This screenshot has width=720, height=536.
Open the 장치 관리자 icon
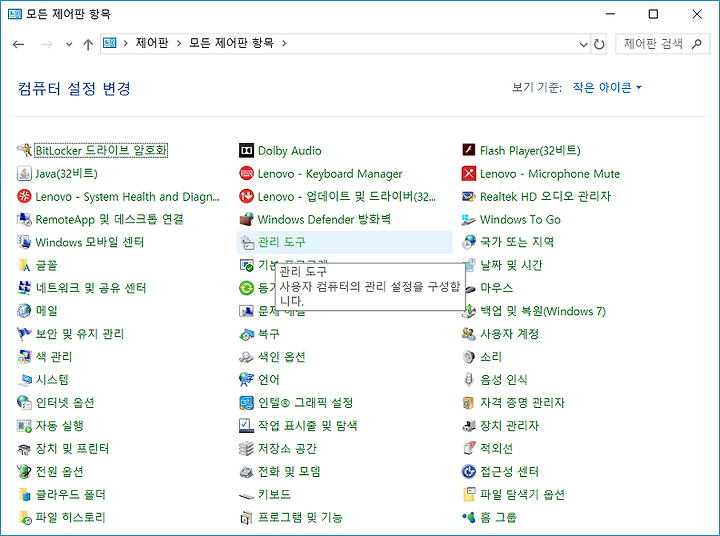click(x=468, y=426)
